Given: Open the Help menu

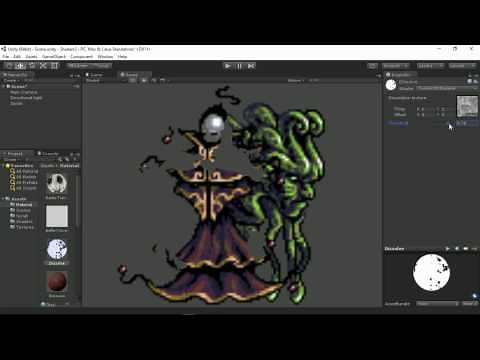Looking at the screenshot, I should pyautogui.click(x=122, y=57).
